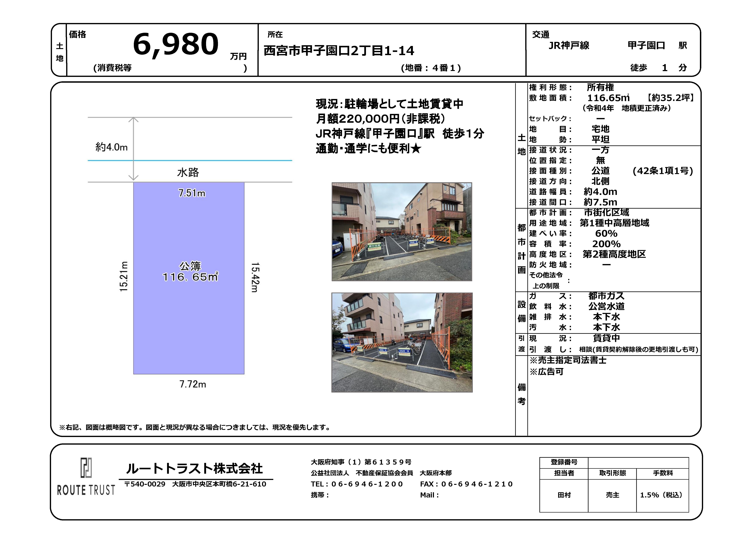The height and width of the screenshot is (534, 756).
Task: Click the company name ルートトラスト株式会社
Action: pyautogui.click(x=194, y=468)
